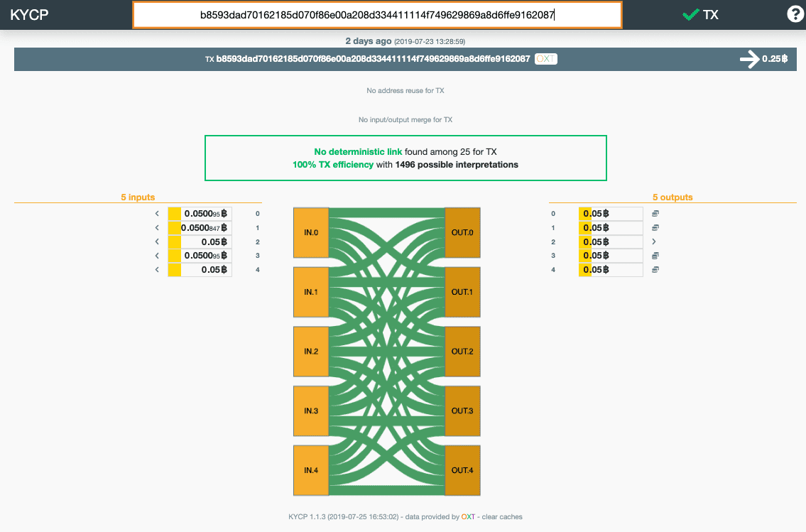This screenshot has height=532, width=806.
Task: Click the OUT.3 node in the diagram
Action: [x=462, y=411]
